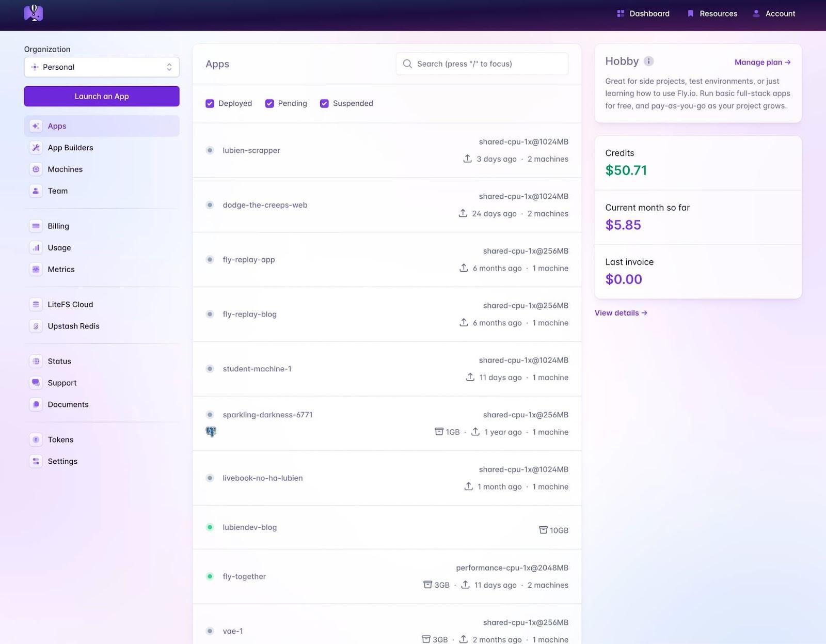The image size is (826, 644).
Task: Follow the Manage plan link
Action: tap(761, 62)
